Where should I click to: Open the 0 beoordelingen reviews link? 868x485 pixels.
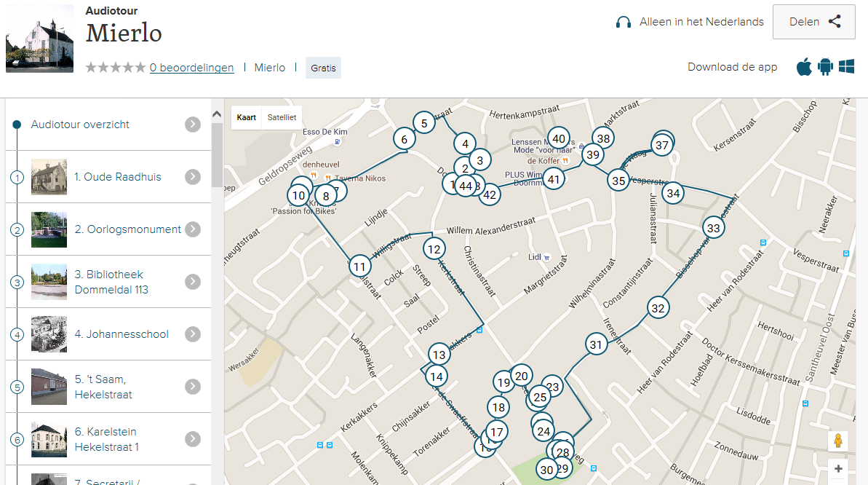pos(191,68)
